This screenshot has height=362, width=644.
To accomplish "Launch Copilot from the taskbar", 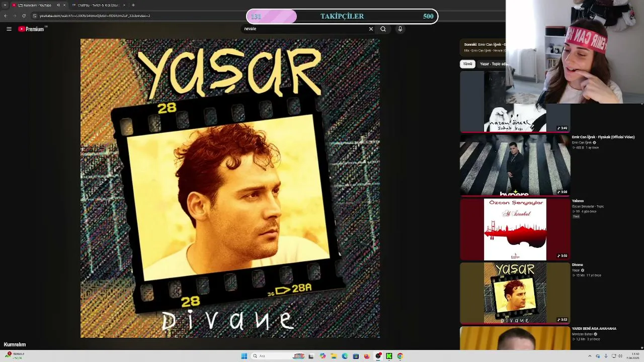I will click(x=323, y=356).
